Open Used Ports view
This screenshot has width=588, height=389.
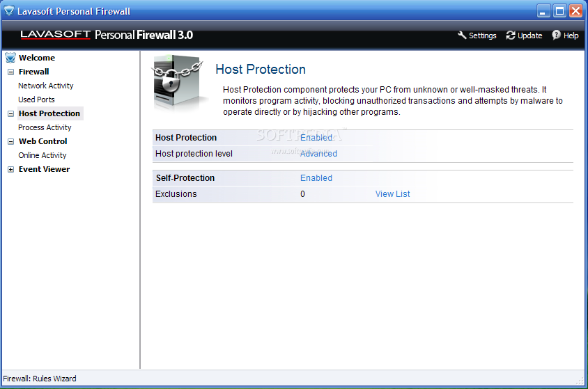(36, 100)
